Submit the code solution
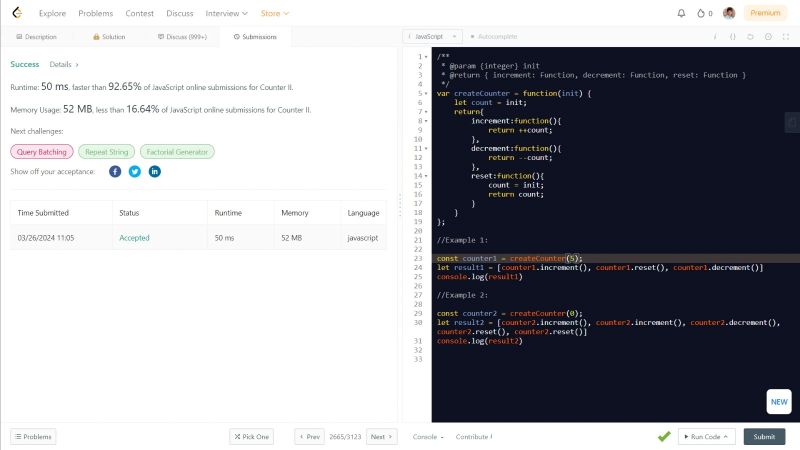Image resolution: width=800 pixels, height=450 pixels. [x=764, y=437]
